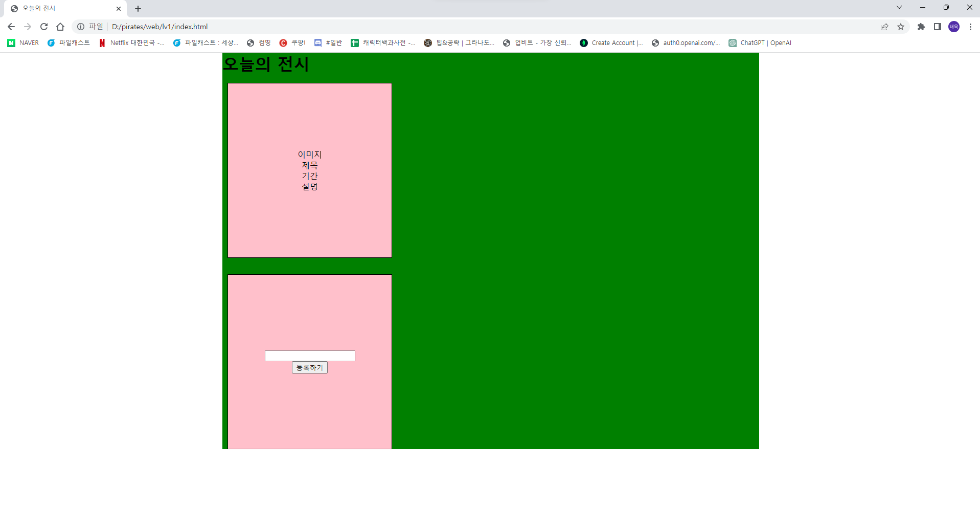Open the 컴띵 bookmark
Screen dimensions: 980x526
tap(259, 43)
